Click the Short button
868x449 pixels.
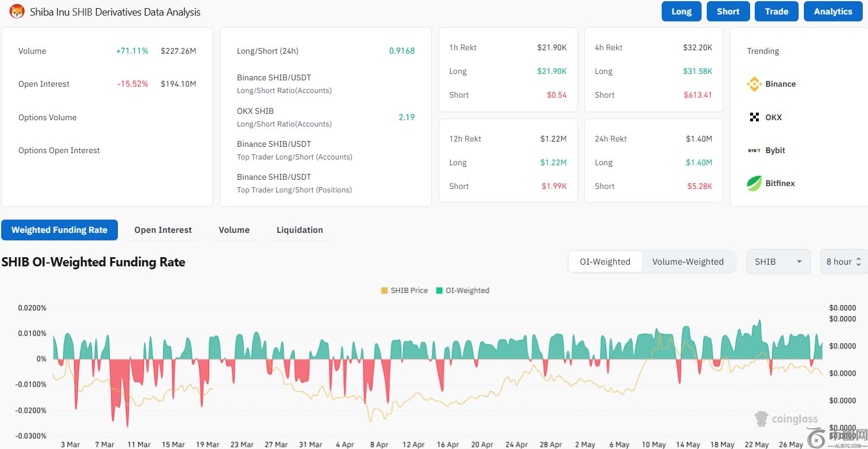pos(728,12)
